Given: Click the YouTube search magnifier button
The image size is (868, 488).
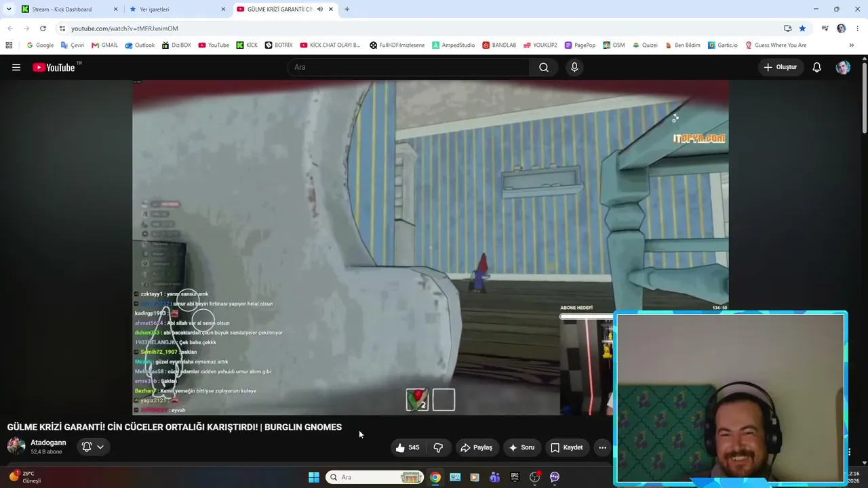Looking at the screenshot, I should pos(544,67).
